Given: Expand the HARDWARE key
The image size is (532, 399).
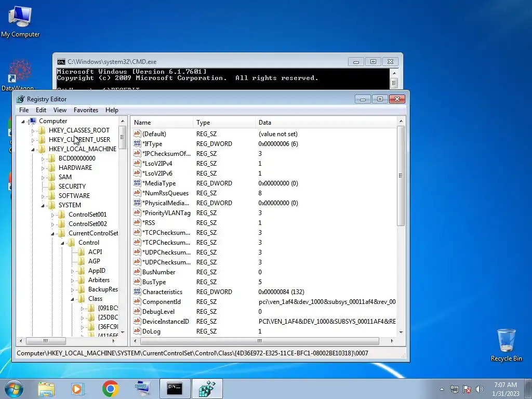Looking at the screenshot, I should (43, 168).
